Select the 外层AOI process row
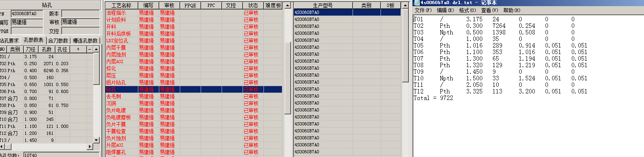This screenshot has height=157, width=644. [194, 145]
